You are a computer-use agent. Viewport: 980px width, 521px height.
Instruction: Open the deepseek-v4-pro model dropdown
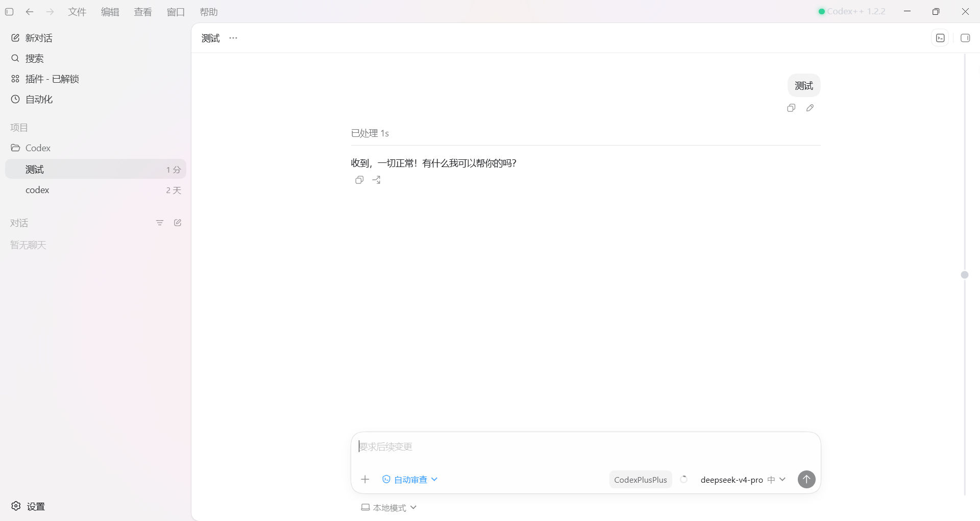coord(743,480)
